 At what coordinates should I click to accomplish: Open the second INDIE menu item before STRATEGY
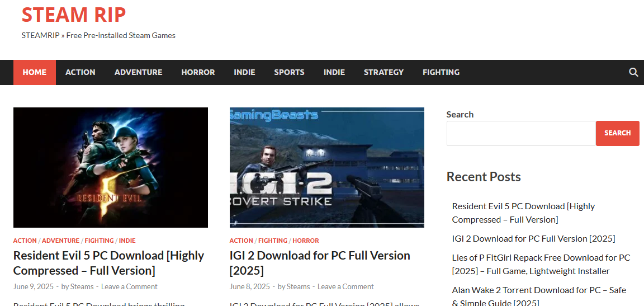[334, 72]
